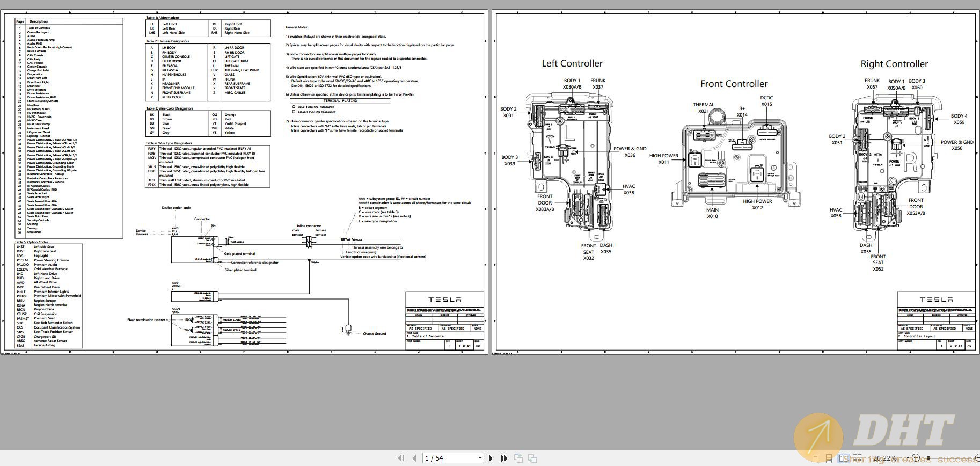Click the "Table 2: Harness Designators" heading
Screen dimensions: 980x466
(x=167, y=41)
